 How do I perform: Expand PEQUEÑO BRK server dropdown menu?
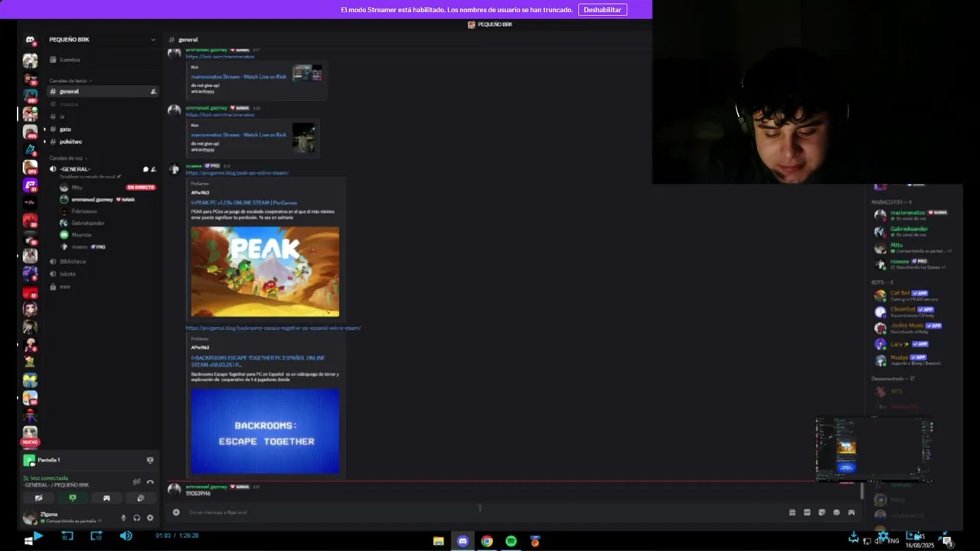coord(152,40)
